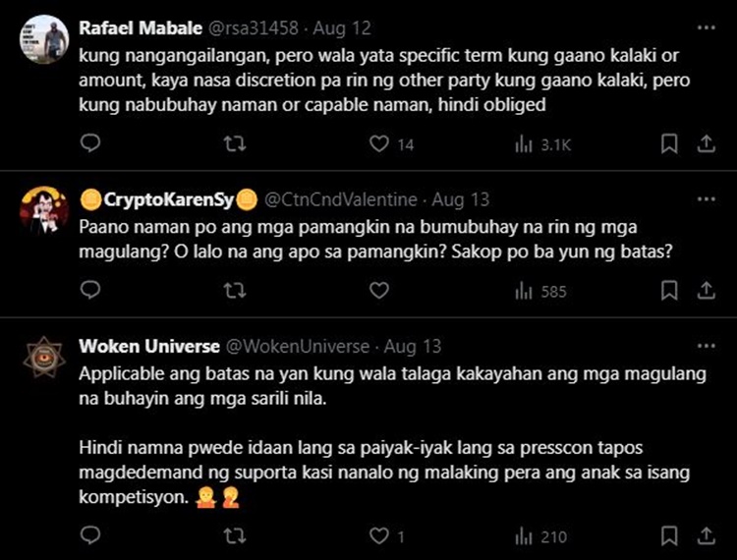Retweet CryptoKarenSy's post
The height and width of the screenshot is (560, 737).
pos(235,291)
